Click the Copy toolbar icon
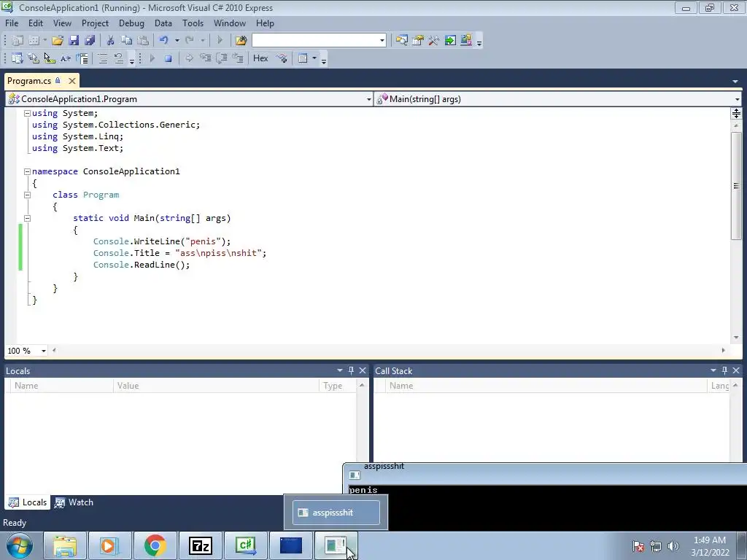The height and width of the screenshot is (560, 747). tap(126, 41)
